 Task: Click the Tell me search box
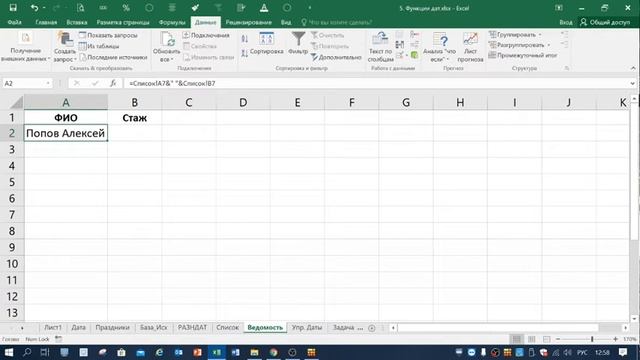pyautogui.click(x=337, y=22)
